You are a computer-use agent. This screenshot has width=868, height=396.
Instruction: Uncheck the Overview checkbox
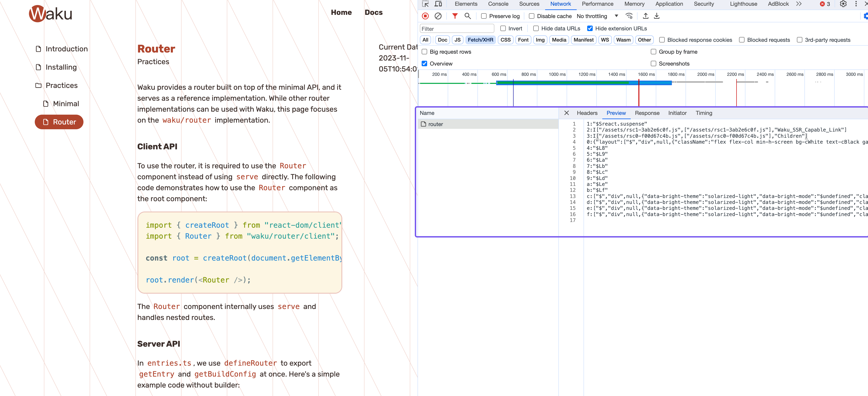pyautogui.click(x=424, y=63)
